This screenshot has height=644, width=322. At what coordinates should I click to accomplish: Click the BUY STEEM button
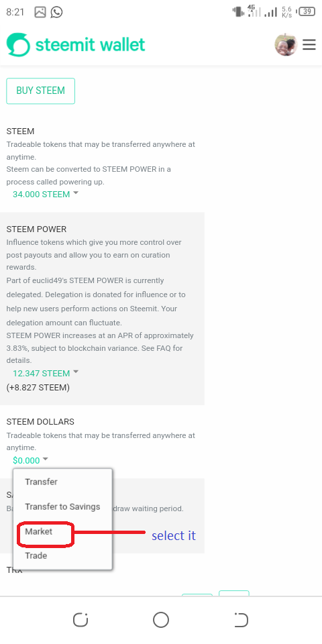[x=41, y=91]
